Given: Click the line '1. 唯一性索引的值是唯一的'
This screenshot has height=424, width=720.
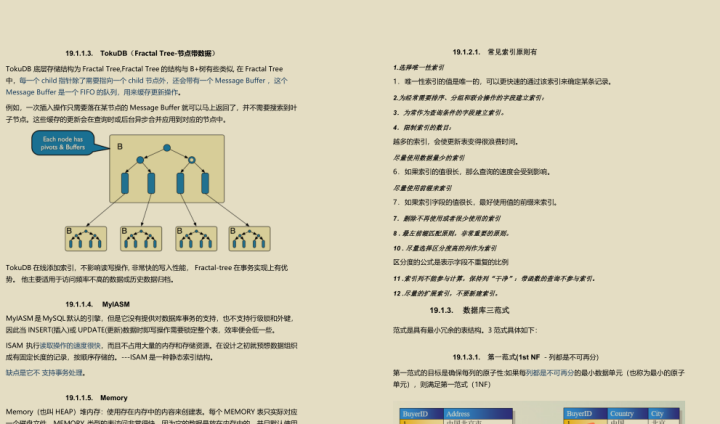Looking at the screenshot, I should [502, 82].
